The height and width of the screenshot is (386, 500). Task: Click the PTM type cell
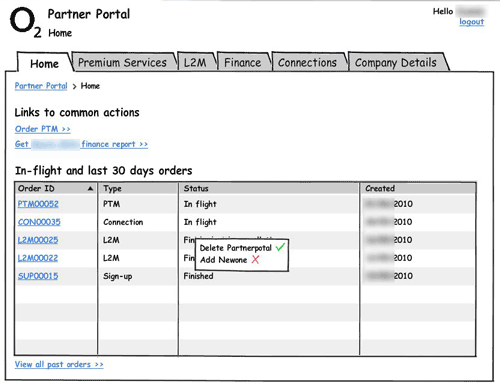click(111, 204)
